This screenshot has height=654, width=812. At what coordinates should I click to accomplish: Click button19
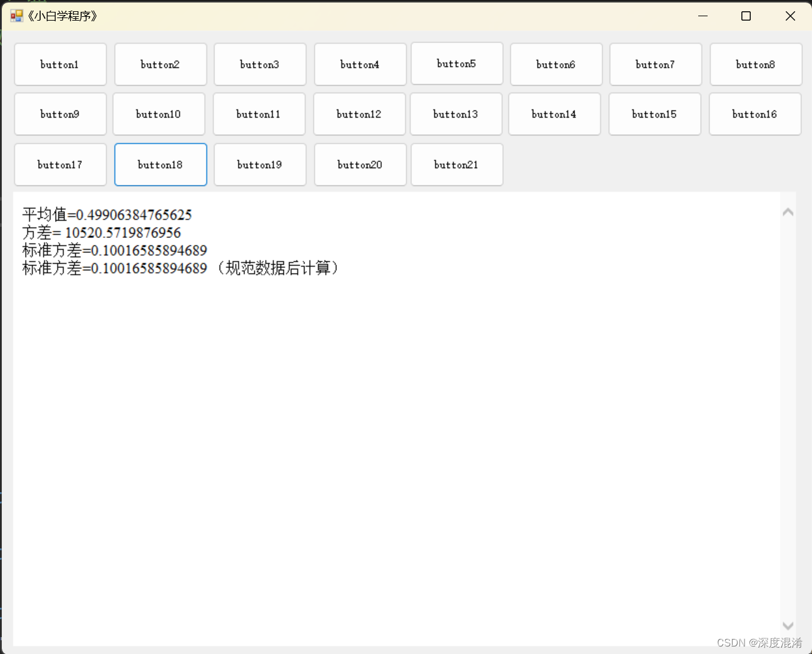pyautogui.click(x=260, y=165)
